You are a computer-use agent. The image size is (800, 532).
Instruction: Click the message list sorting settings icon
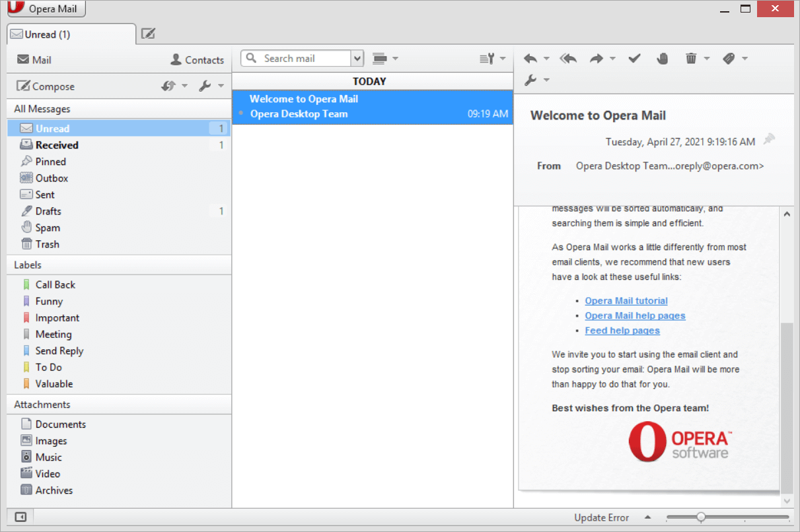(x=487, y=59)
